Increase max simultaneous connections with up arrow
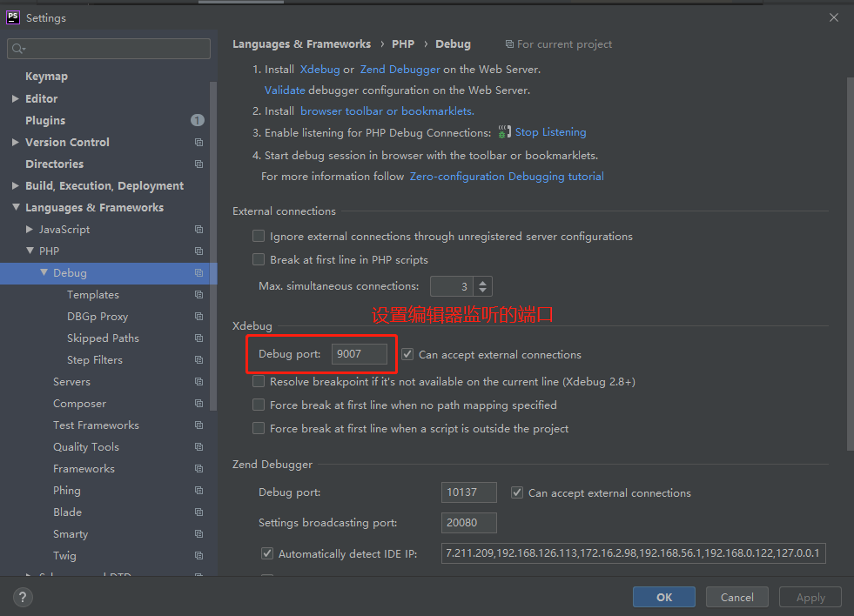 pos(482,282)
